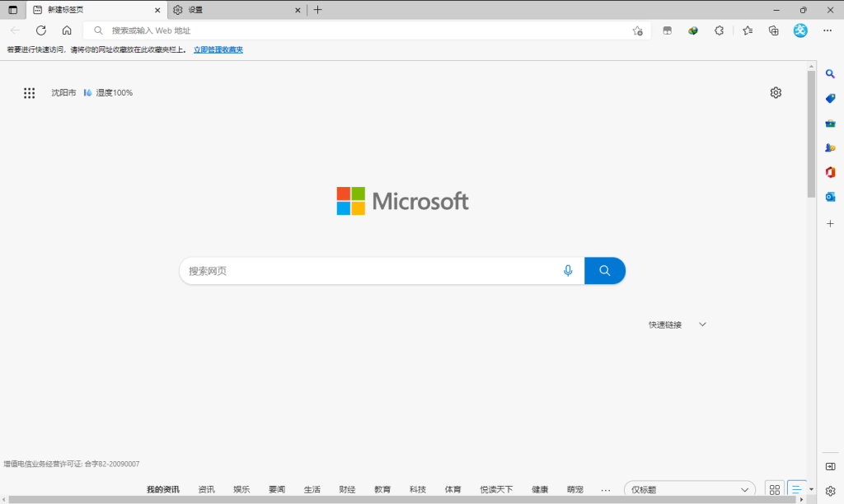Open the Collections toolbar icon
844x504 pixels.
coord(773,30)
